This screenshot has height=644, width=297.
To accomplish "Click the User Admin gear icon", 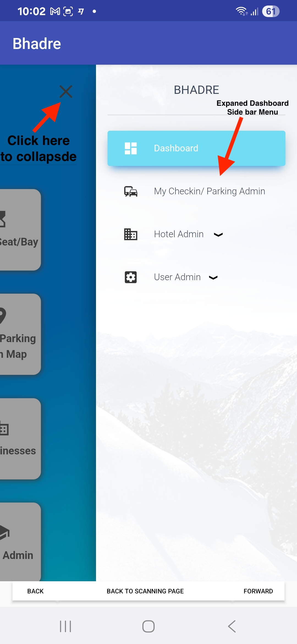I will click(x=131, y=277).
